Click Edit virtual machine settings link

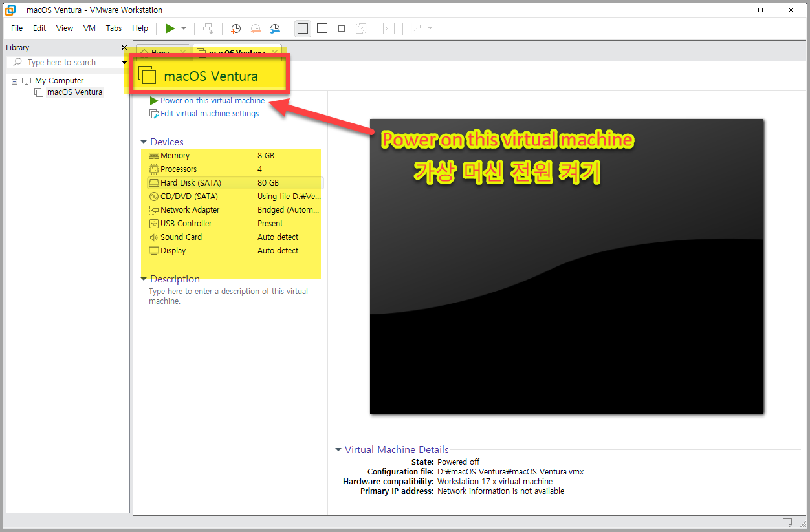pos(210,114)
